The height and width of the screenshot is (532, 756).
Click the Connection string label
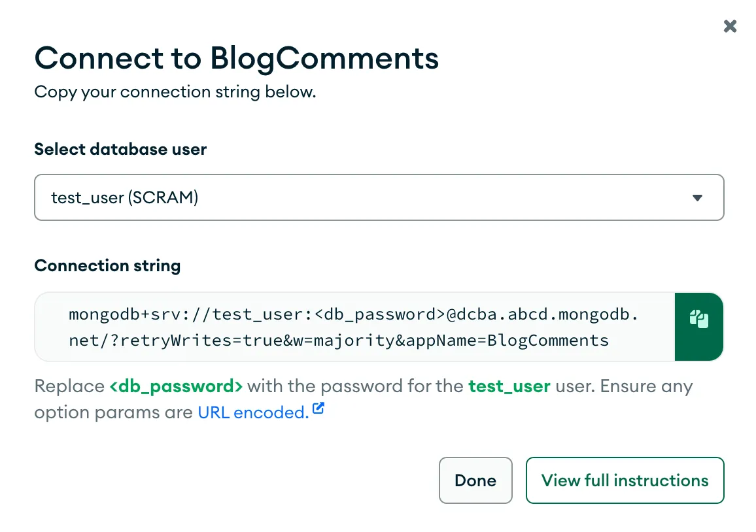tap(107, 265)
